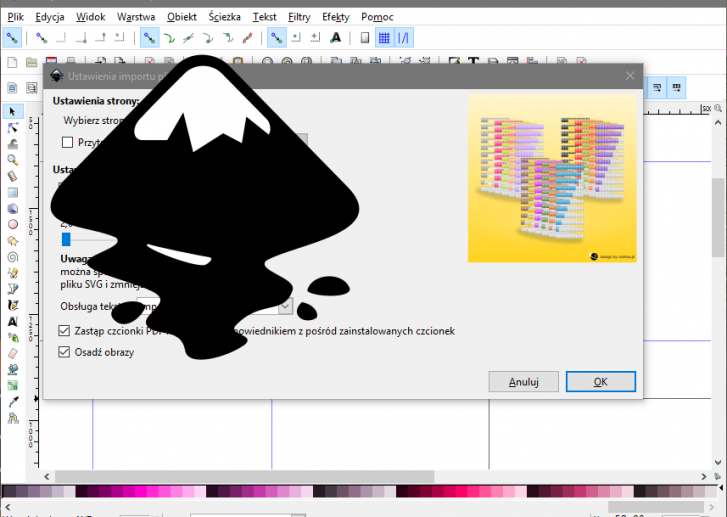The width and height of the screenshot is (727, 517).
Task: Toggle snap to paths button
Action: pos(169,38)
